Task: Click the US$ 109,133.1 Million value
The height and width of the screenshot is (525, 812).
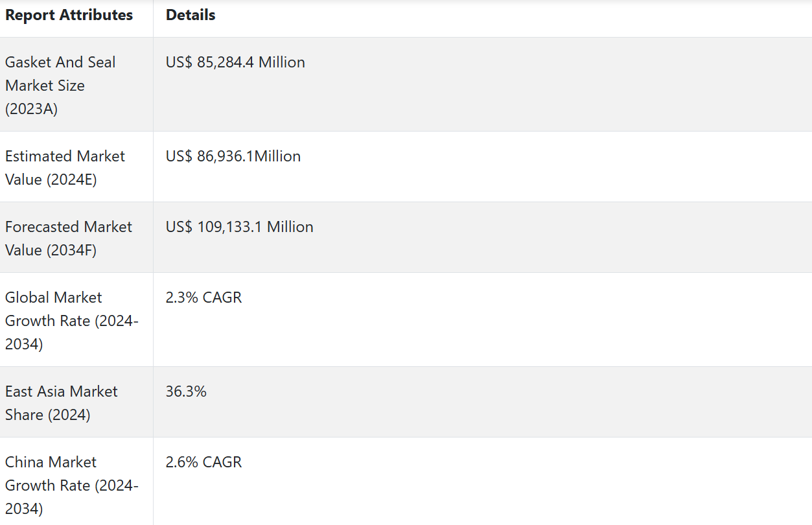Action: (239, 227)
